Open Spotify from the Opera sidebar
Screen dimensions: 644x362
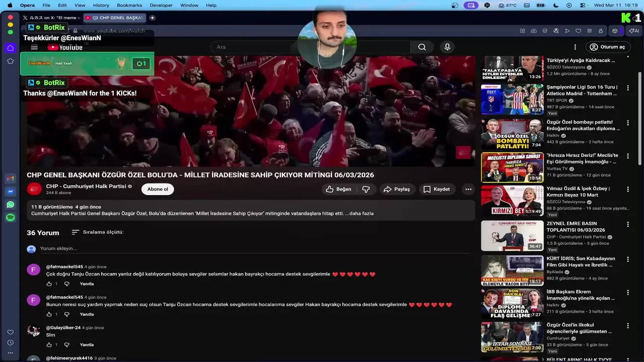[x=10, y=217]
